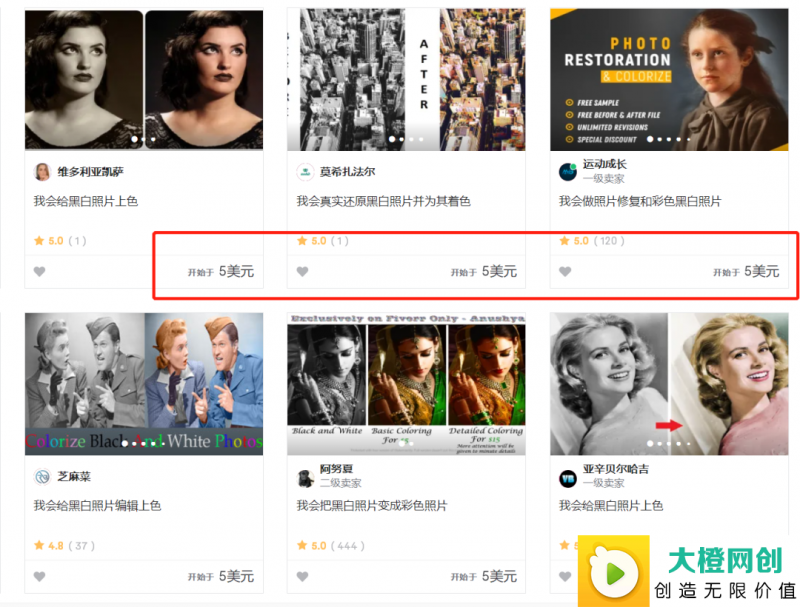Click 5美元 price on 运动成长 gig
The height and width of the screenshot is (607, 800).
pyautogui.click(x=762, y=271)
